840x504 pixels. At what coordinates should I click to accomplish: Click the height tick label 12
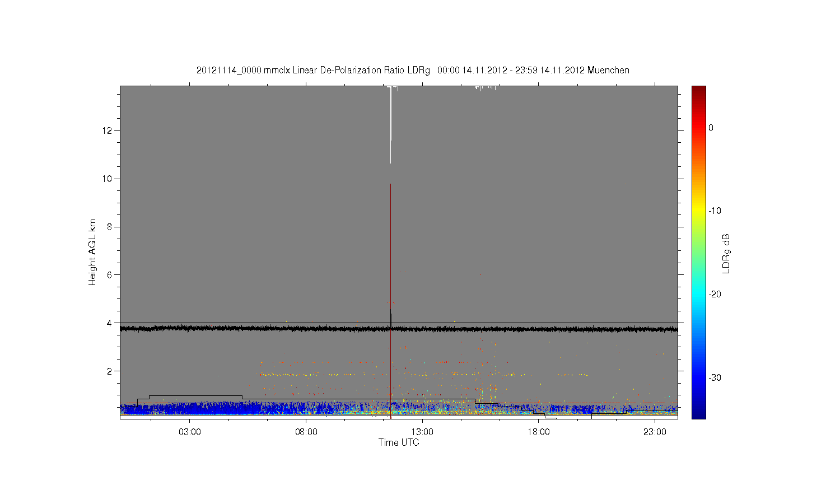(x=108, y=130)
